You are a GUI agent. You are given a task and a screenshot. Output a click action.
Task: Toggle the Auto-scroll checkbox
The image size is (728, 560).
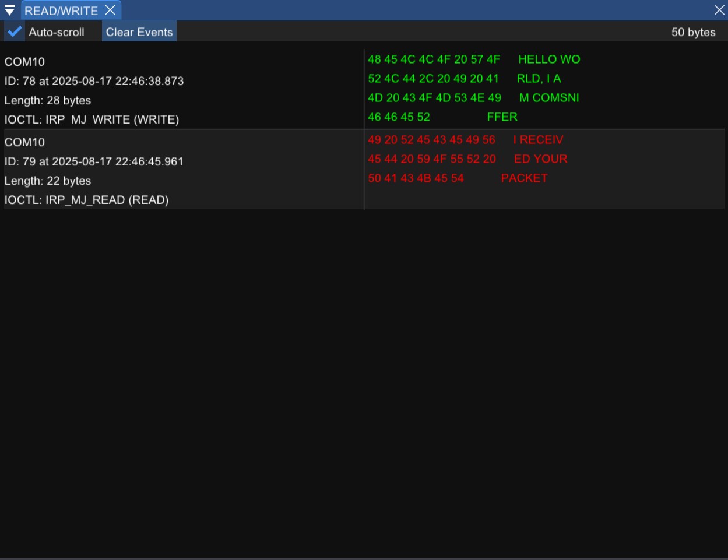15,32
